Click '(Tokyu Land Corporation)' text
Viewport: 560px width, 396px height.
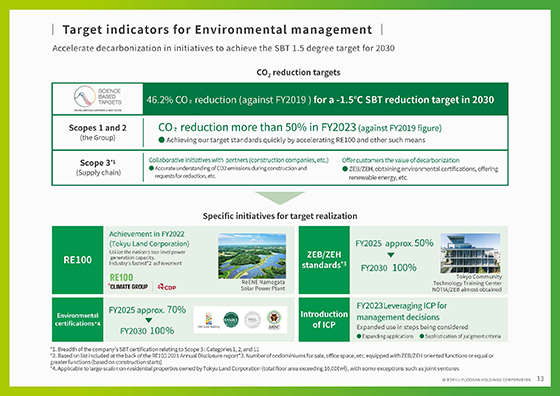149,244
